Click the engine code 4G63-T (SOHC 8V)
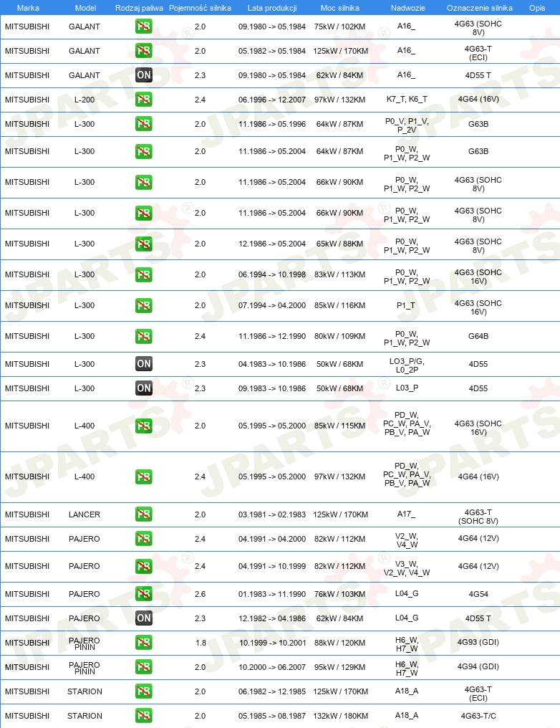This screenshot has width=560, height=728. 478,517
